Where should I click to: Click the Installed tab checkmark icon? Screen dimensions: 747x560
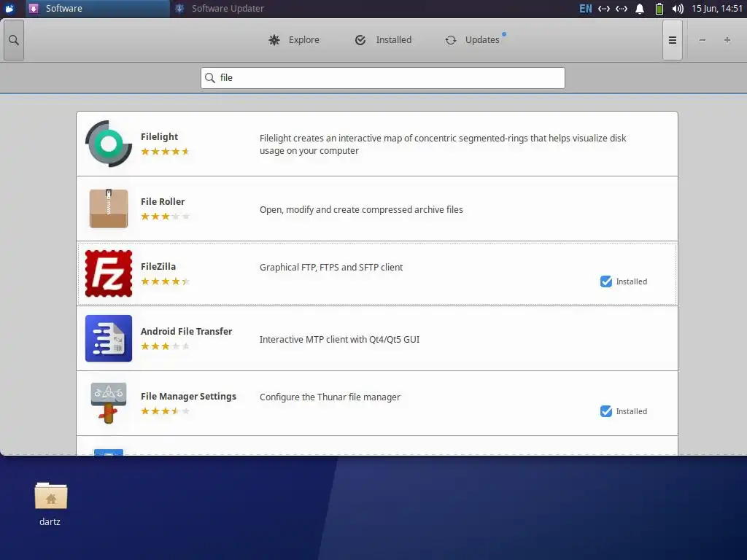[x=360, y=40]
